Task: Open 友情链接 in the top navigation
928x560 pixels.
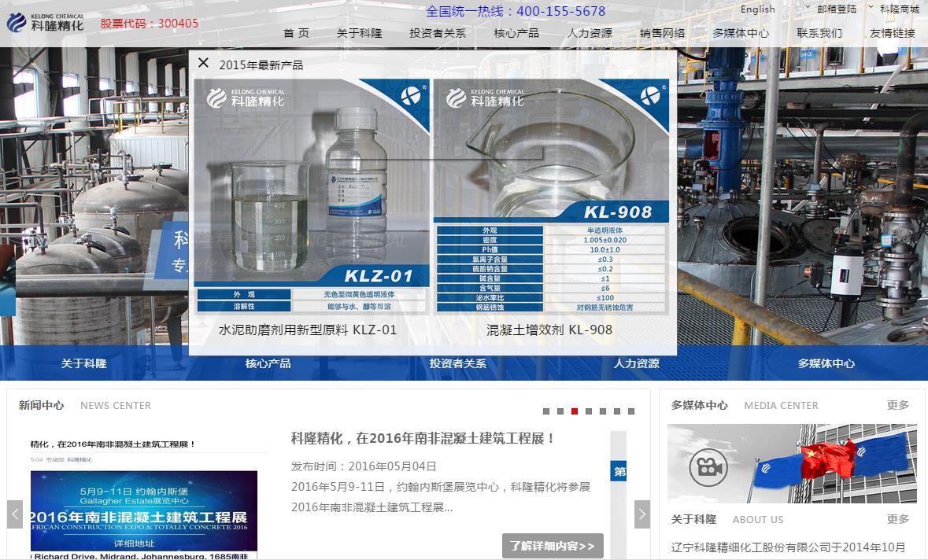Action: [893, 33]
